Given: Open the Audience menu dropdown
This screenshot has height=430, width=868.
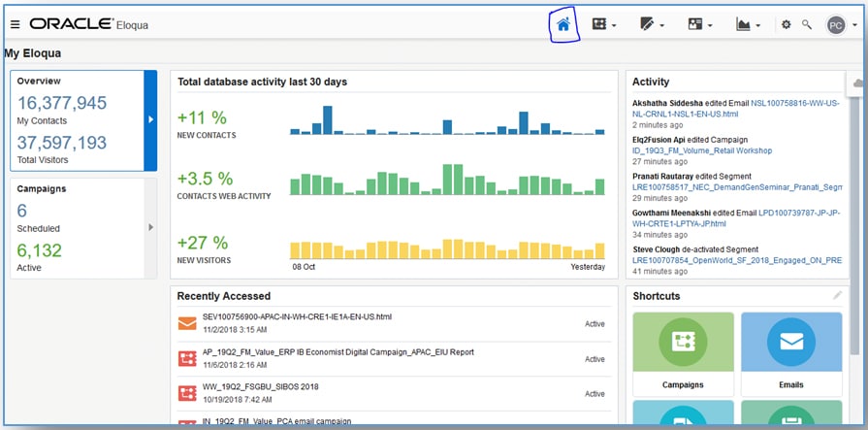Looking at the screenshot, I should pos(699,25).
